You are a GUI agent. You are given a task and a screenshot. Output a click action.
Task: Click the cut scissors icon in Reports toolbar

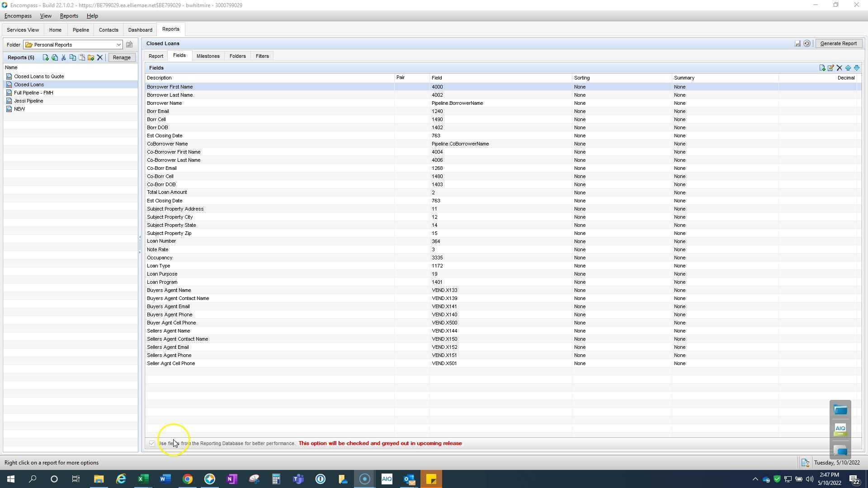(x=64, y=57)
